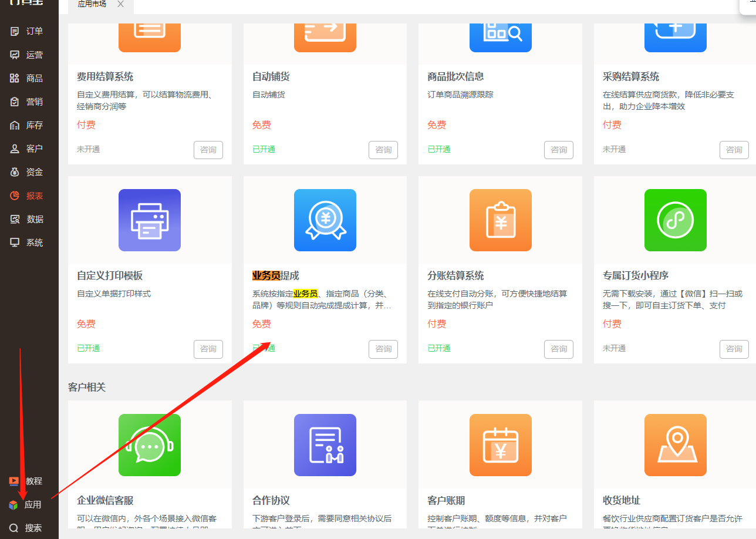Image resolution: width=756 pixels, height=539 pixels.
Task: Click the 应用 item in the sidebar
Action: tap(25, 504)
